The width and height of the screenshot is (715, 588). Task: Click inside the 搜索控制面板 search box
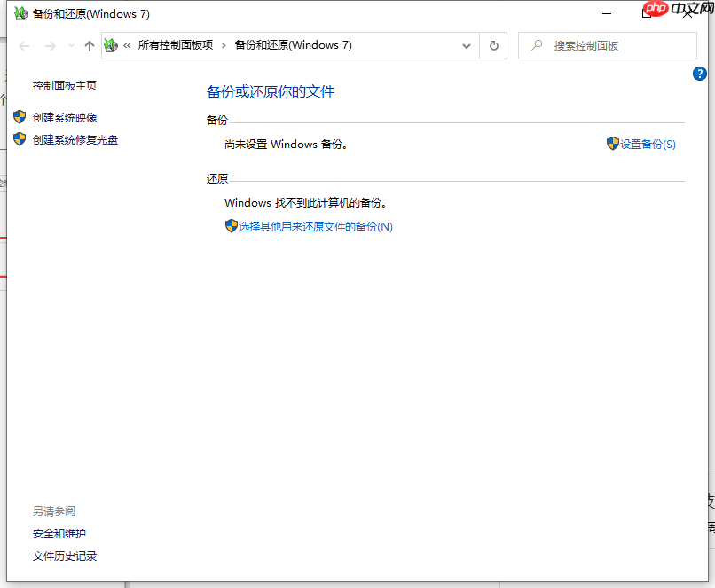click(x=608, y=45)
